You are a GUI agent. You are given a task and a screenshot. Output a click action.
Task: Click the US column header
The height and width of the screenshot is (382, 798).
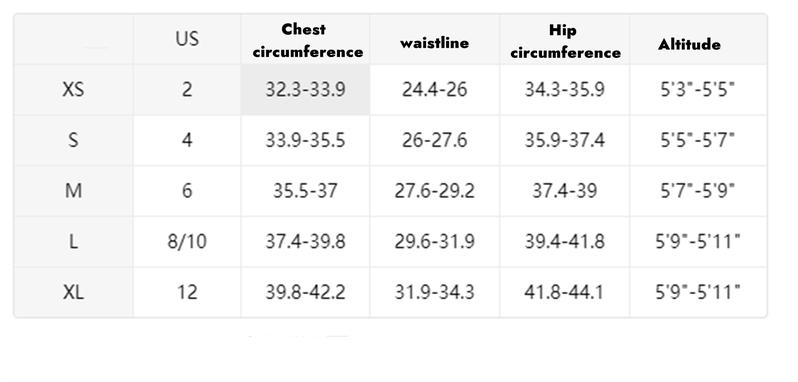click(x=187, y=40)
